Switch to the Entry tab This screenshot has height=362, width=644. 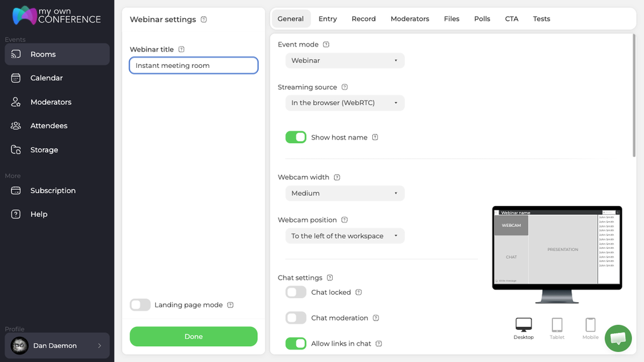click(x=328, y=19)
